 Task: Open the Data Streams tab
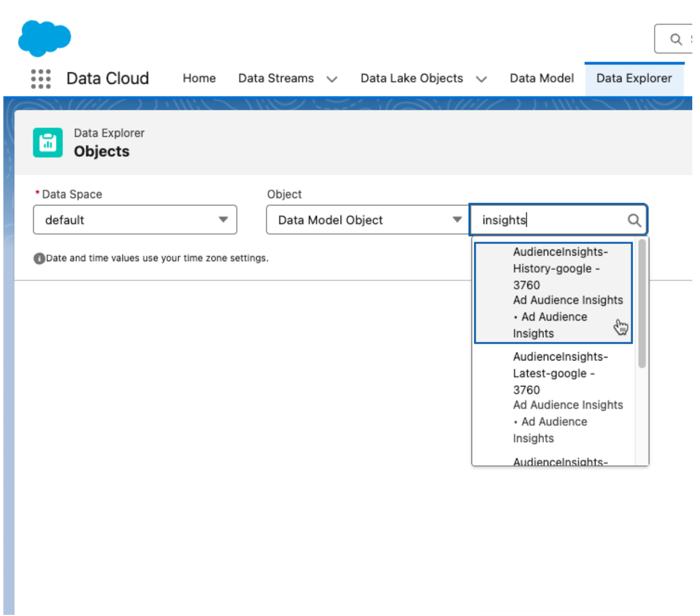[x=276, y=78]
